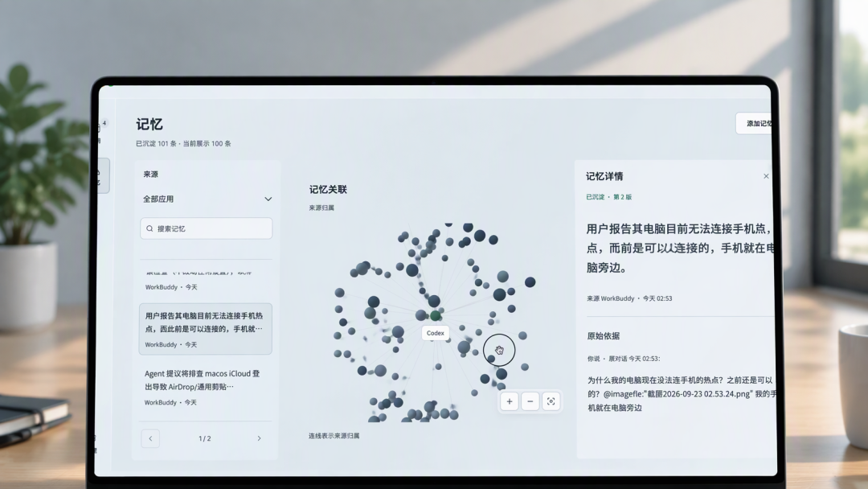Go to previous memory page

[150, 438]
